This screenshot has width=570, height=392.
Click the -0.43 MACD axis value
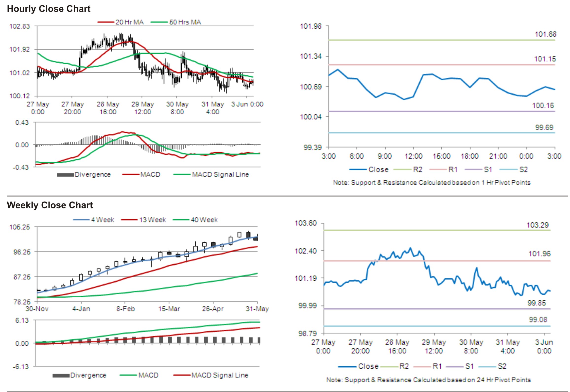click(21, 167)
